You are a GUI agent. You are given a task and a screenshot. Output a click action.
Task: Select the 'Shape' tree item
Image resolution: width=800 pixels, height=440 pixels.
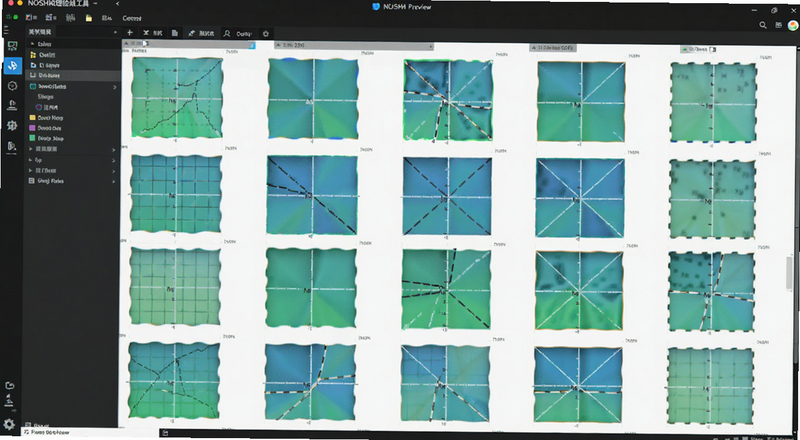(45, 96)
